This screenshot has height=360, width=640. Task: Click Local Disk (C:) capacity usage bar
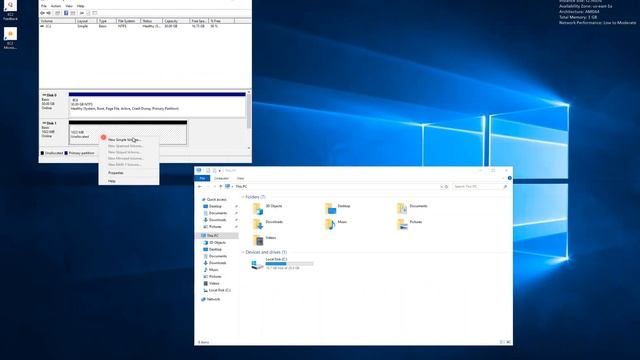289,264
